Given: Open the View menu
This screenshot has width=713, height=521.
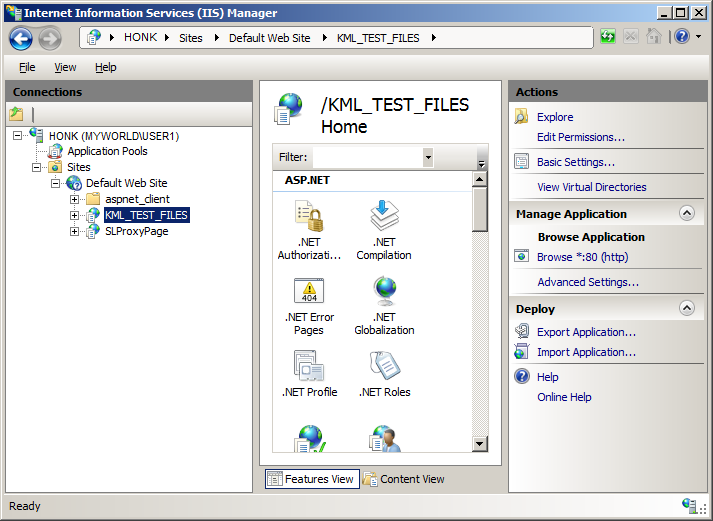Looking at the screenshot, I should (65, 67).
